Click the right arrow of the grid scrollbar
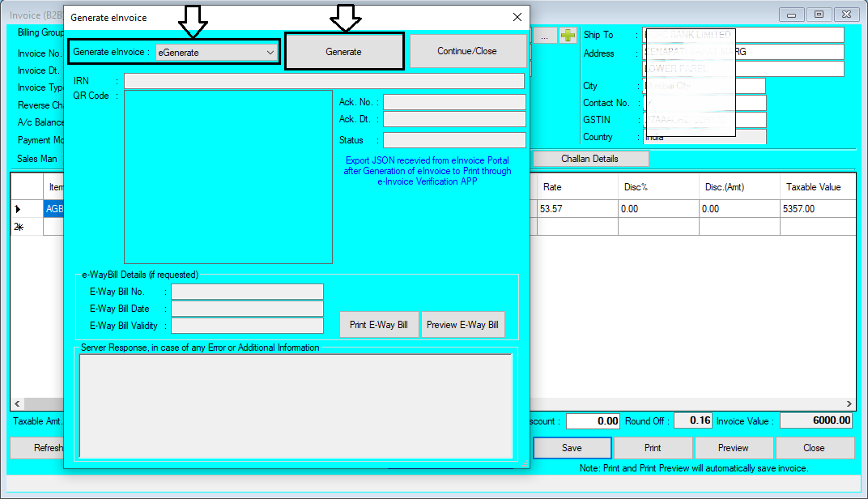 click(849, 403)
